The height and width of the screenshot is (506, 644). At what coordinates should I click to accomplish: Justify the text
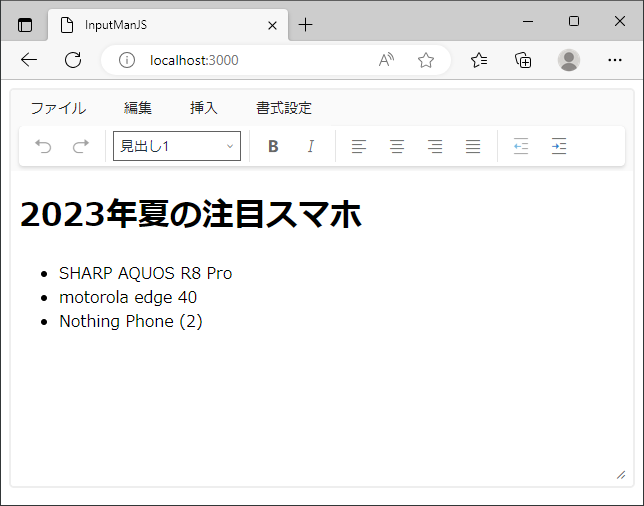(473, 146)
